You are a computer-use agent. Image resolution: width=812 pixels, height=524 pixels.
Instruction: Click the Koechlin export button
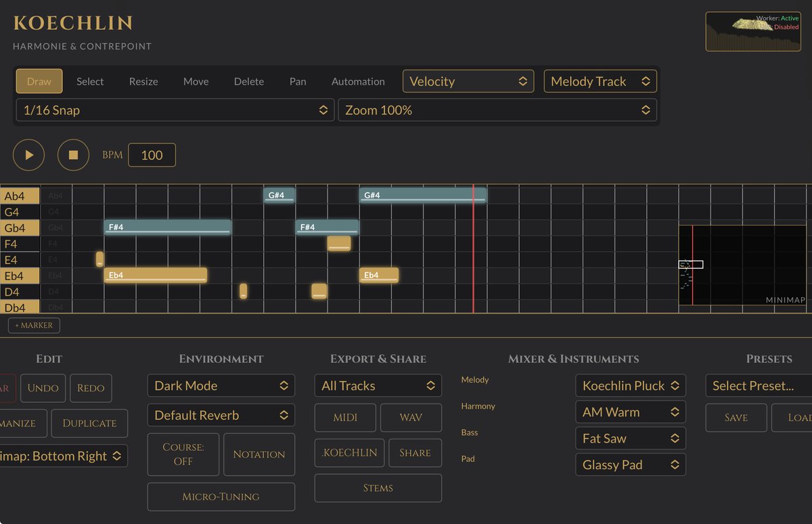350,453
